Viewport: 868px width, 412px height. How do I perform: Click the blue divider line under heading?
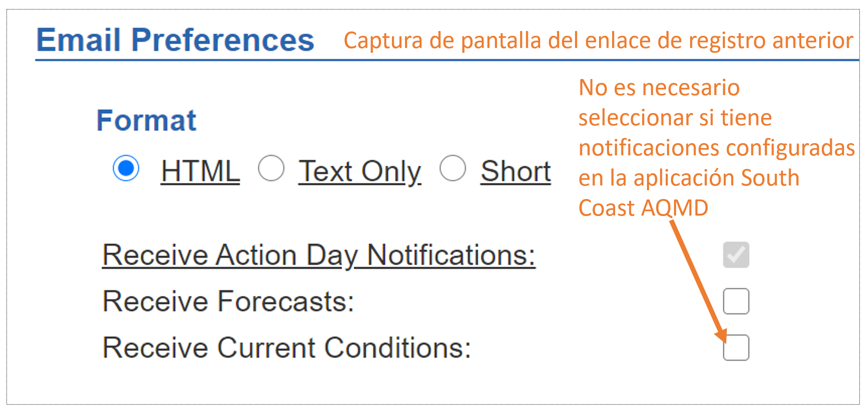[x=447, y=60]
